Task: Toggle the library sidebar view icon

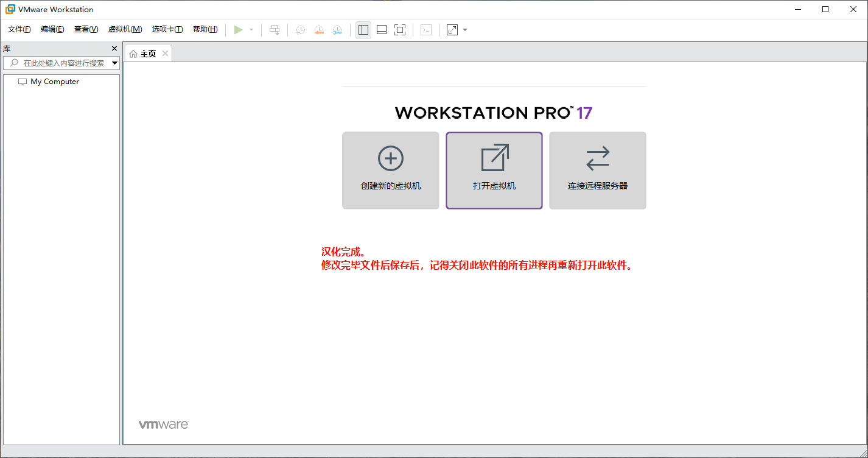Action: tap(363, 30)
